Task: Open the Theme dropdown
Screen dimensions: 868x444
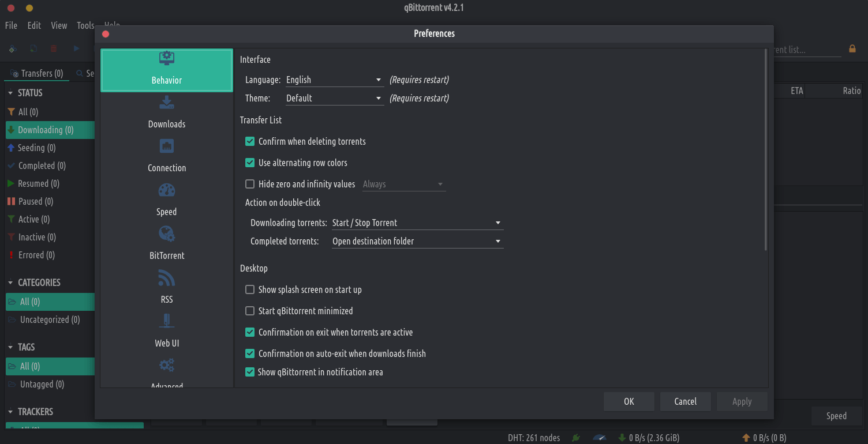Action: [x=334, y=98]
